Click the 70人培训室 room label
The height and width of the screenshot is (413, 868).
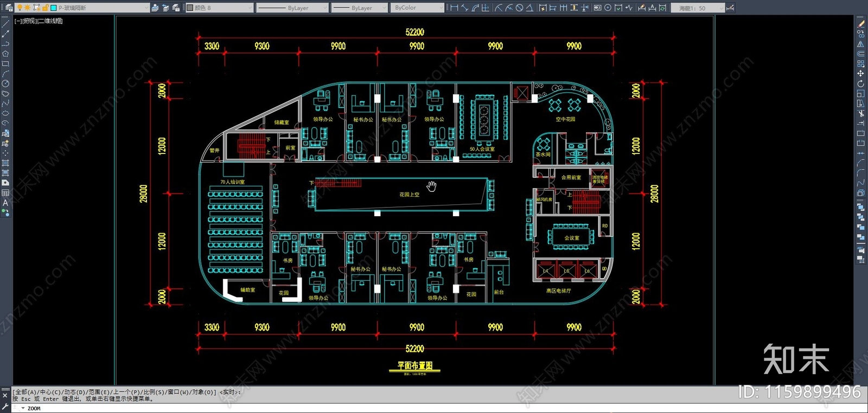coord(232,182)
